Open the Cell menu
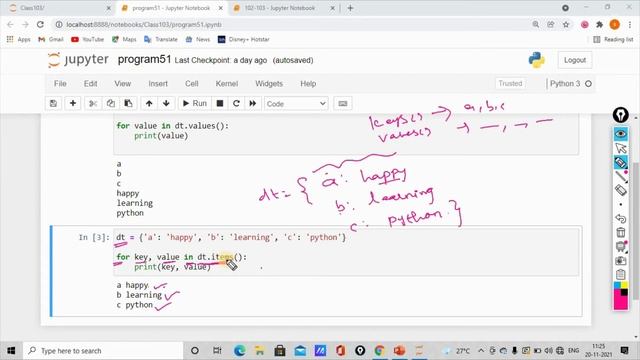640x360 pixels. click(x=191, y=84)
